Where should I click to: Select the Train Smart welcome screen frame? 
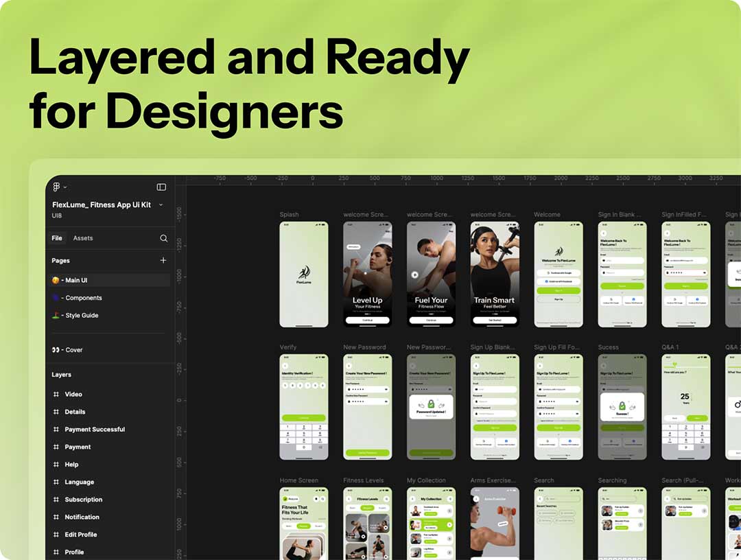(x=495, y=274)
